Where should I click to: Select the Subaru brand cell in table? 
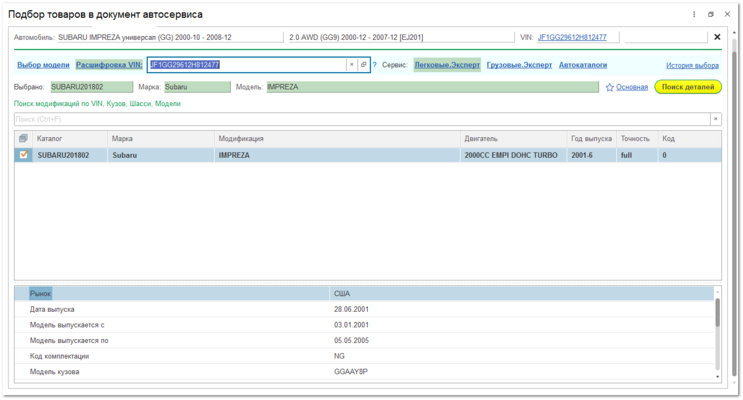(161, 155)
